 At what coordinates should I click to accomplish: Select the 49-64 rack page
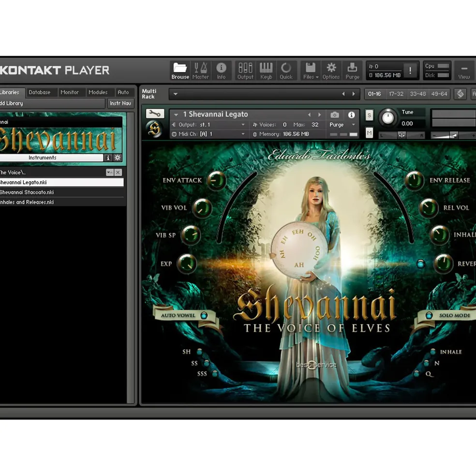[439, 94]
